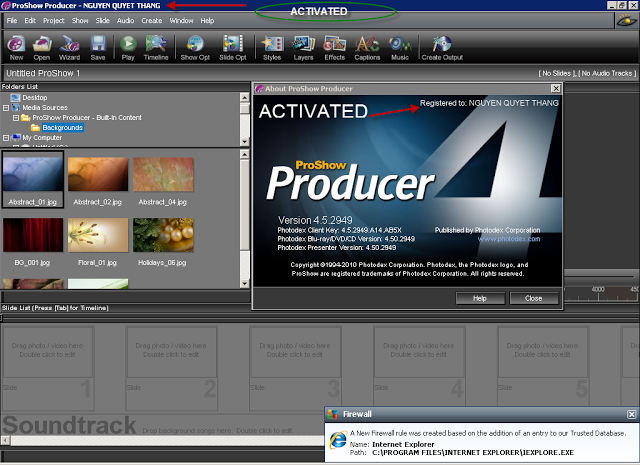640x465 pixels.
Task: Open the Captions toolbar icon
Action: [367, 47]
